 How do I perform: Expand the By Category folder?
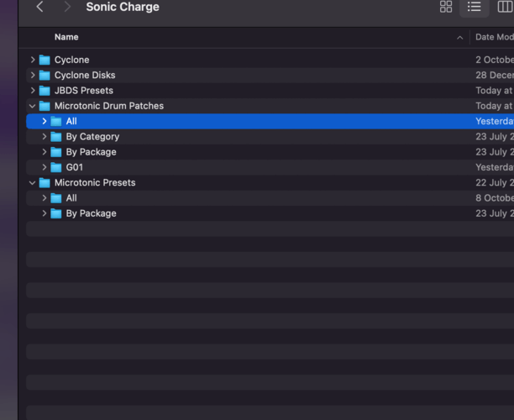(45, 137)
